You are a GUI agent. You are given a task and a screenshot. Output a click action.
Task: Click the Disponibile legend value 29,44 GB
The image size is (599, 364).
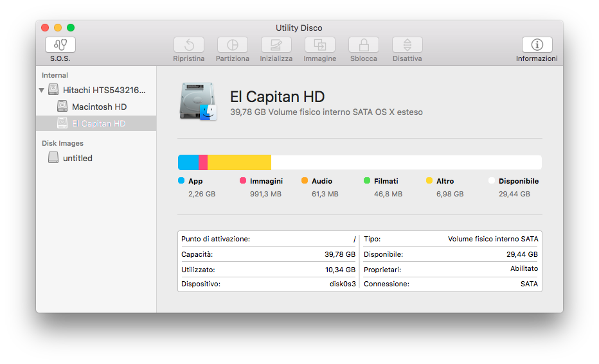[514, 194]
